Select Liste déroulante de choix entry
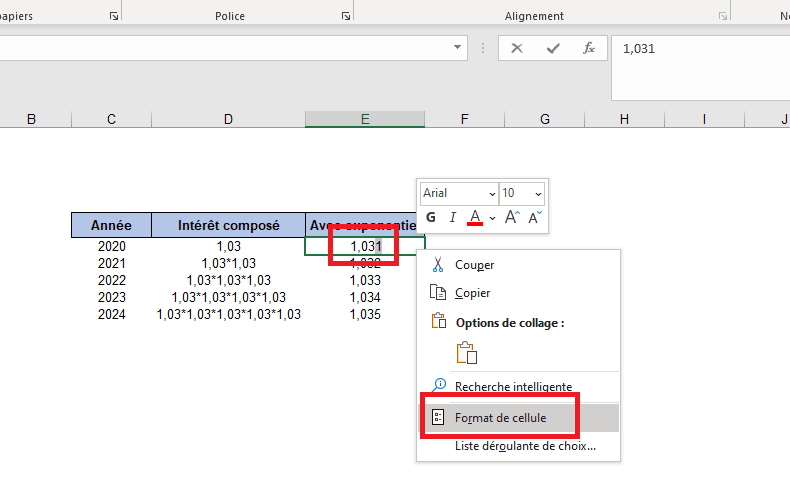The height and width of the screenshot is (485, 790). pos(518,446)
